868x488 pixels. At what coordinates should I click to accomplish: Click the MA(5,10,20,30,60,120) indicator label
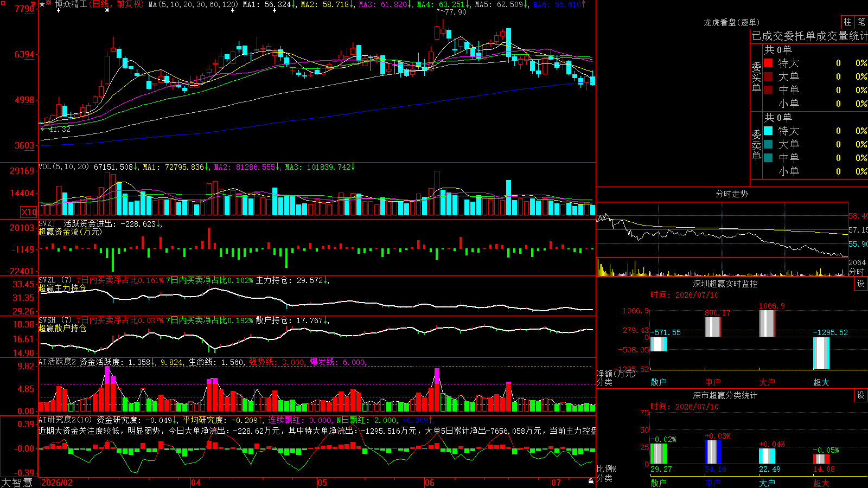tap(193, 4)
